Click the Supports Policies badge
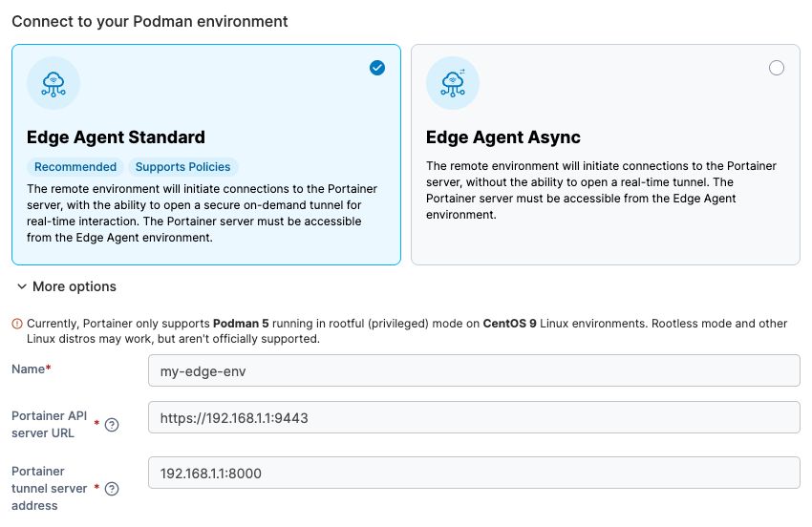Screen dimensions: 812x527 [x=182, y=167]
